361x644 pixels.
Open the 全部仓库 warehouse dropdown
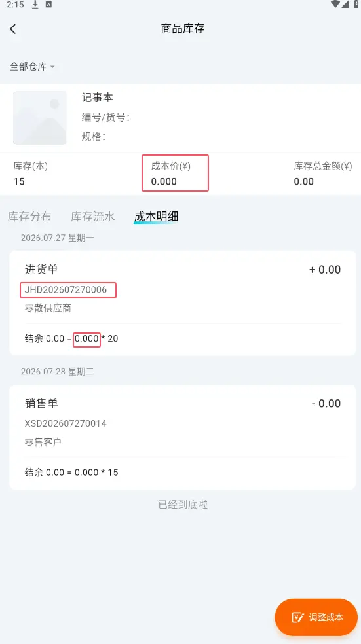pyautogui.click(x=32, y=67)
